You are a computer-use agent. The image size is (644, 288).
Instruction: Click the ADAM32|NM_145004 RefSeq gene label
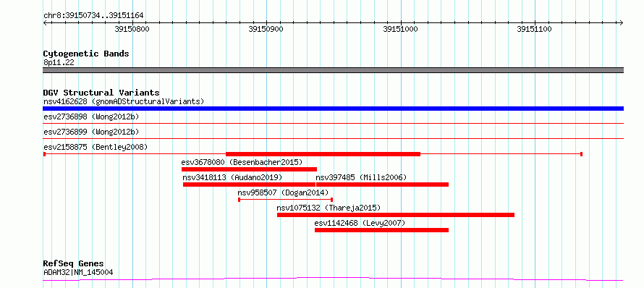[x=78, y=272]
